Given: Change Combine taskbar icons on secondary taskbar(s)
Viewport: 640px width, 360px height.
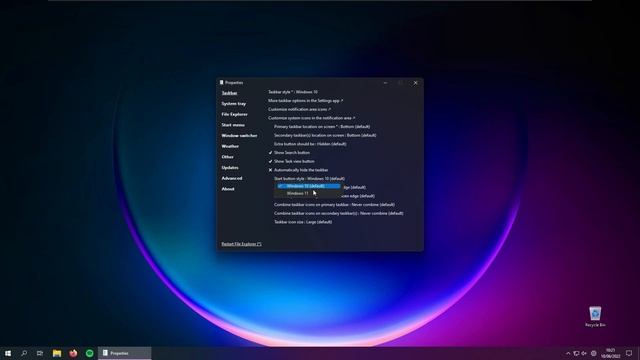Looking at the screenshot, I should (x=339, y=213).
